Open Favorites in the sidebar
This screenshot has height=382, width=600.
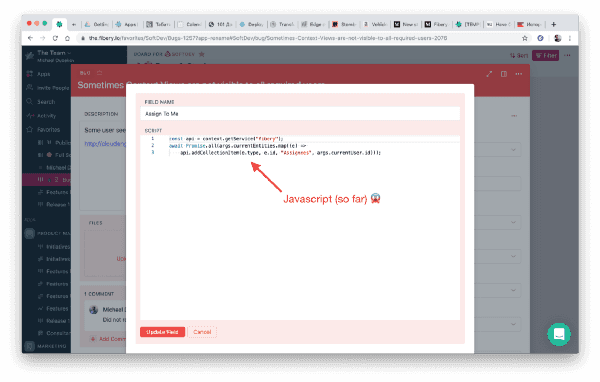click(43, 129)
